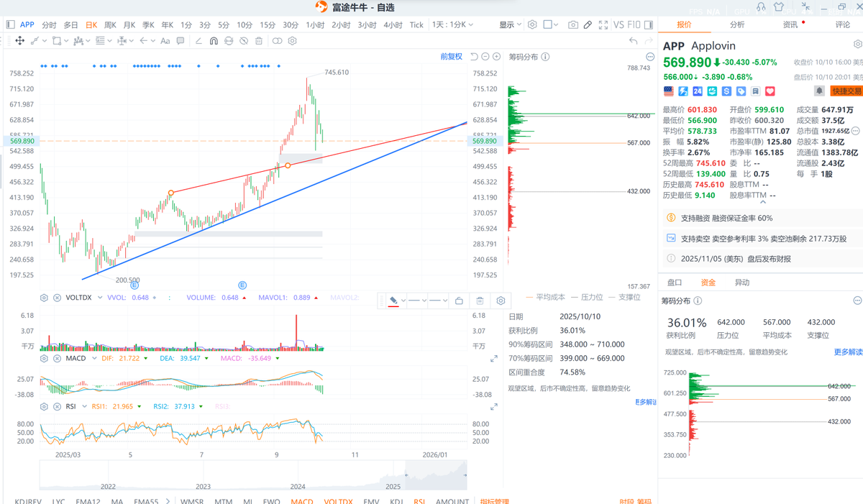Add a comment bubble note on chart
863x504 pixels.
coord(181,41)
